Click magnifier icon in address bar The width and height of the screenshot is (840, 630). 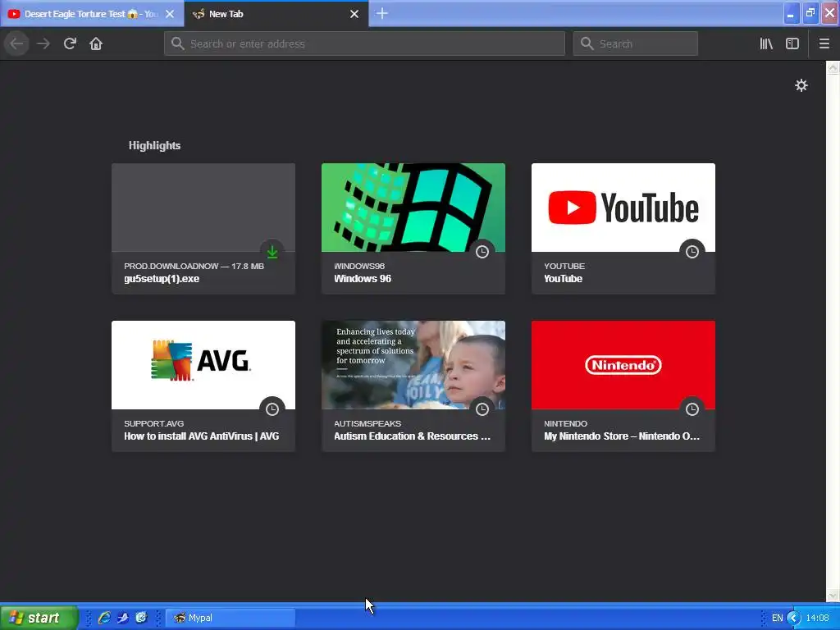click(178, 43)
